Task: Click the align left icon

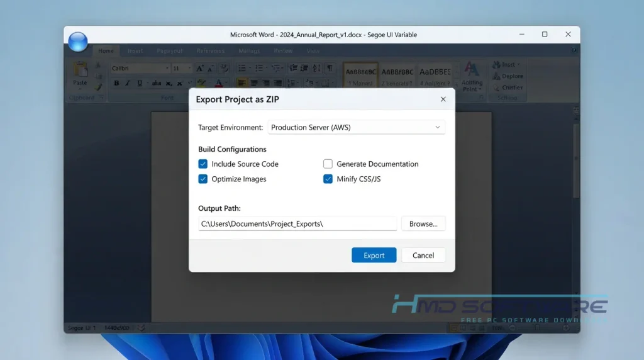Action: click(241, 83)
